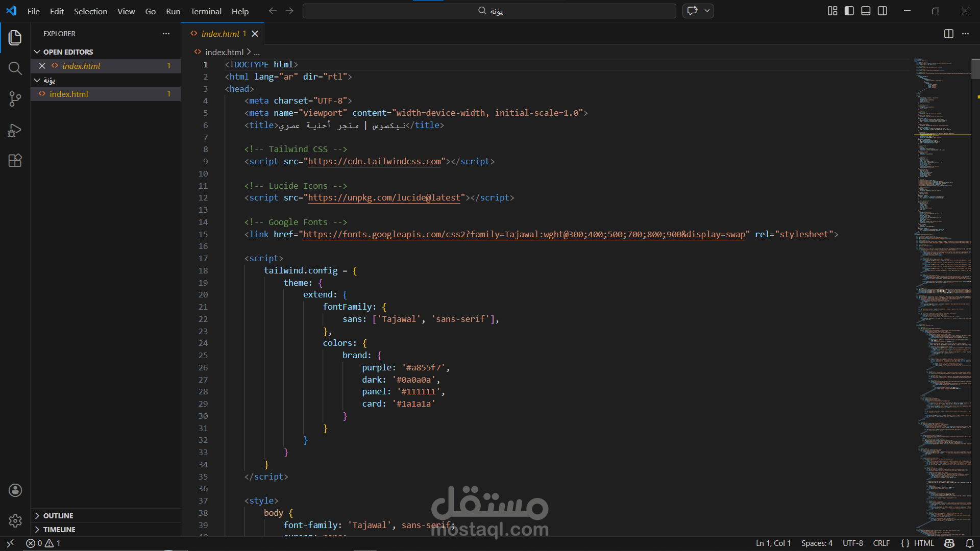Open the Extensions view

[x=15, y=161]
